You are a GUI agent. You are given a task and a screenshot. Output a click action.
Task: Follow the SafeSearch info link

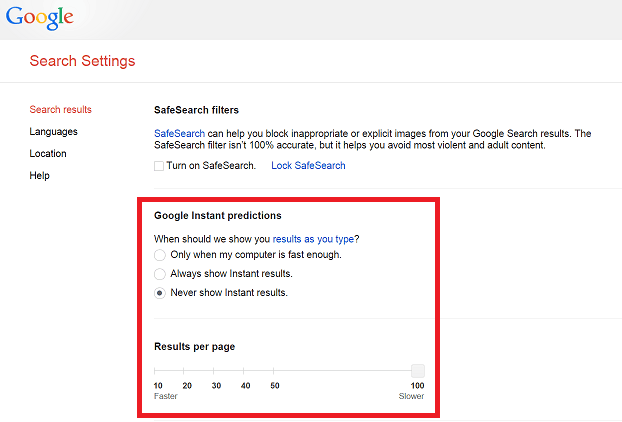179,133
